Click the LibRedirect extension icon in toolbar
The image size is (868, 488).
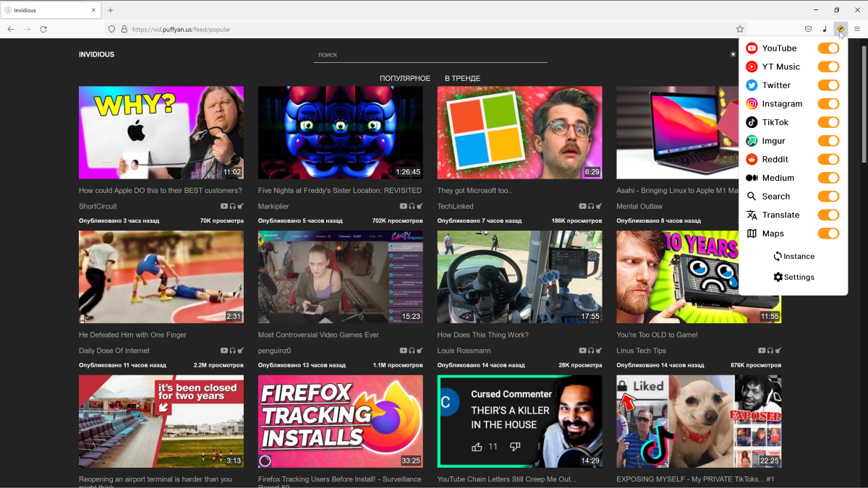pyautogui.click(x=840, y=29)
